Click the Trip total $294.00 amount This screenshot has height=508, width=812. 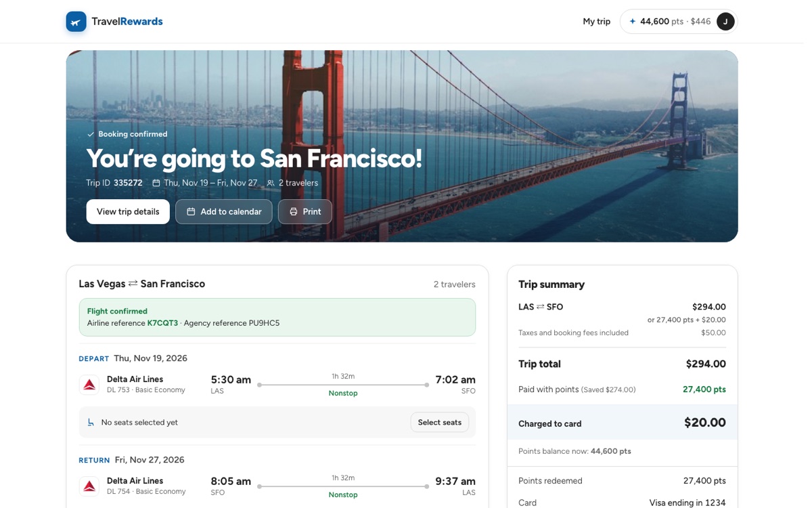(x=706, y=364)
